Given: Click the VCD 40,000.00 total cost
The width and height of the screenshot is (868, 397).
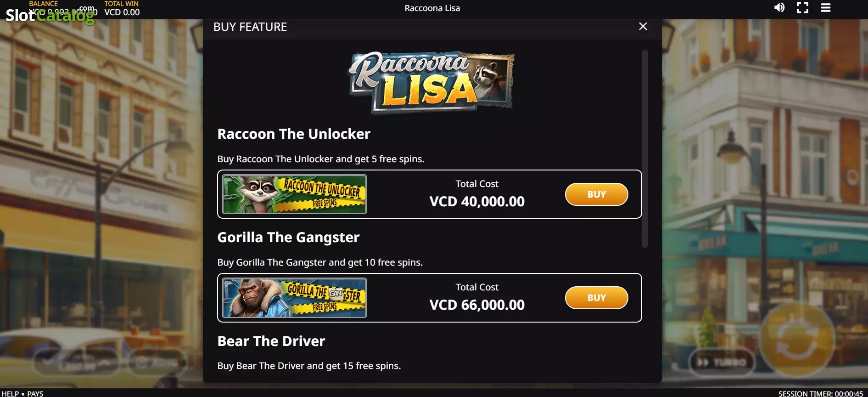Looking at the screenshot, I should 477,201.
